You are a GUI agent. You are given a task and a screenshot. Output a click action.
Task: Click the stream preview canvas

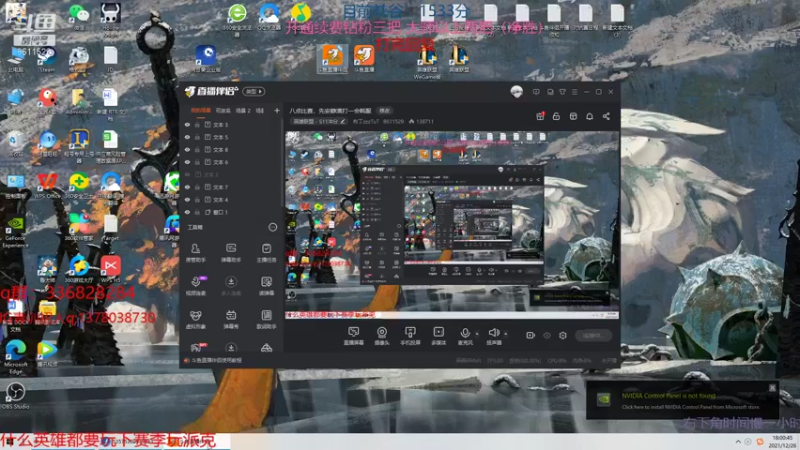(x=452, y=225)
